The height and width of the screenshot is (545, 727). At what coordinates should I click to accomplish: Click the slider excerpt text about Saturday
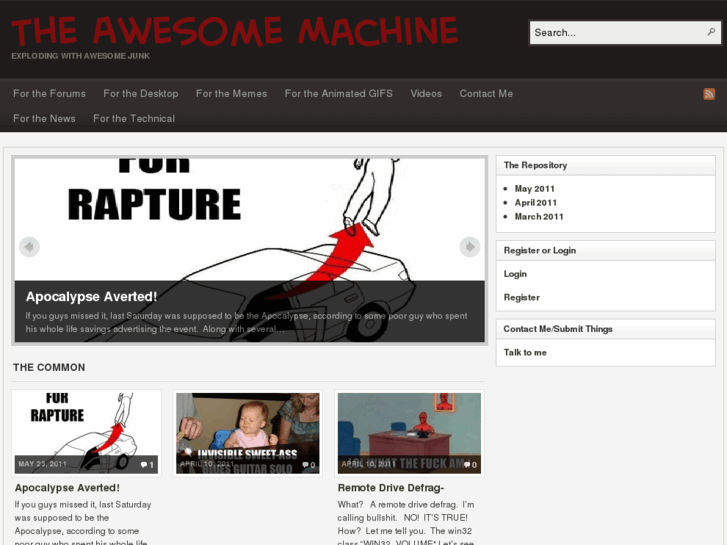pyautogui.click(x=246, y=322)
